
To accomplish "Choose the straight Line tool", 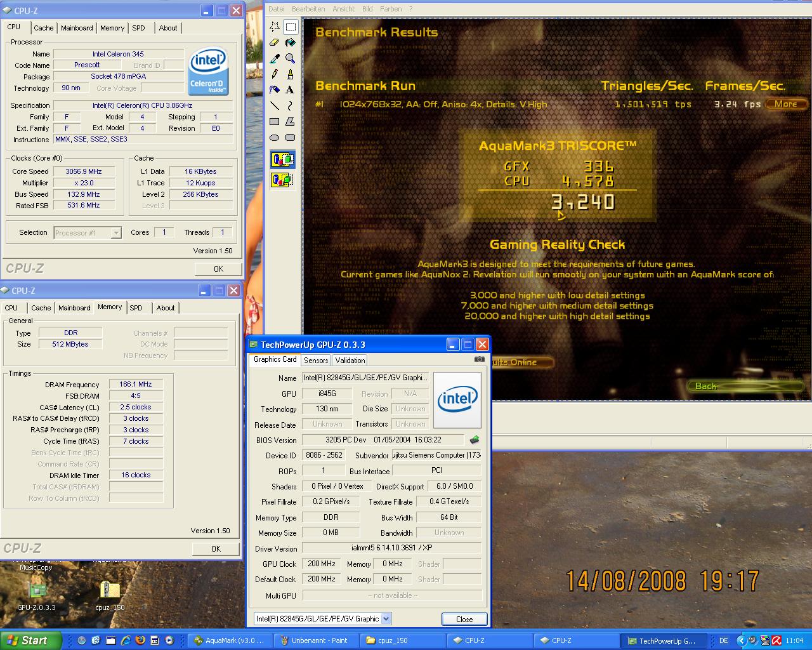I will coord(275,106).
